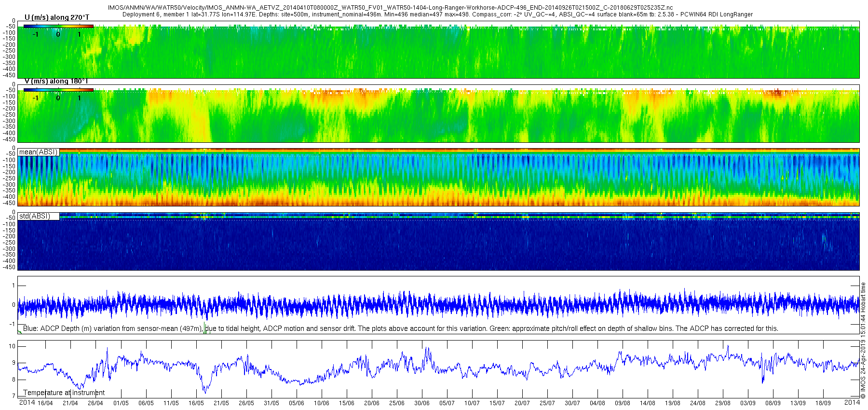Click the '10' tick on temperature axis
Viewport: 868px width, 410px height.
coord(12,346)
